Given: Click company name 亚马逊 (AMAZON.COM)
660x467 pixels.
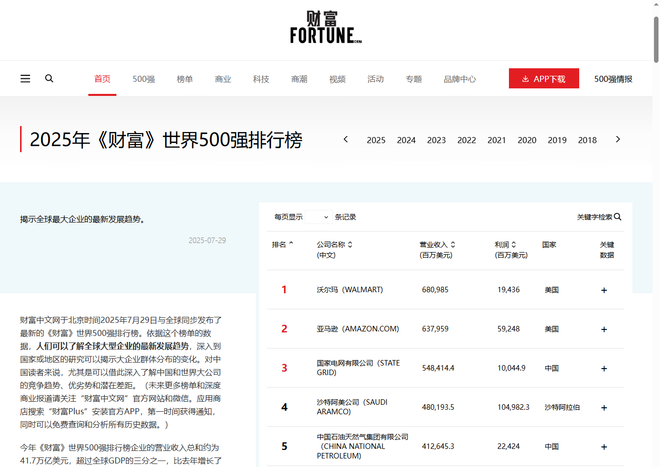Looking at the screenshot, I should coord(358,329).
